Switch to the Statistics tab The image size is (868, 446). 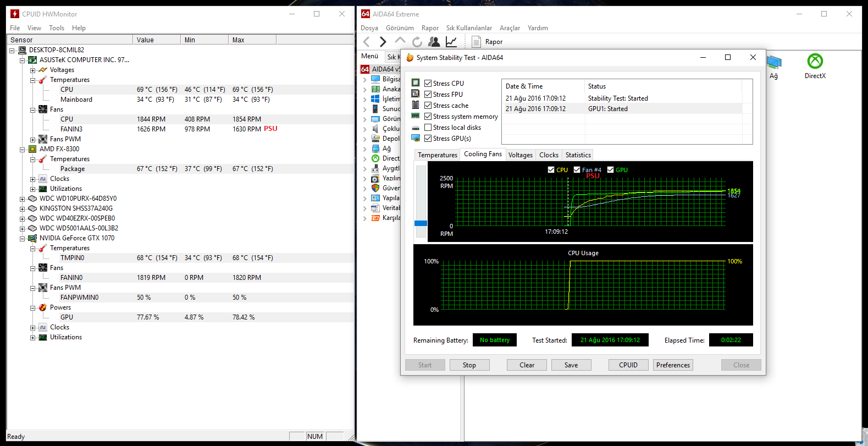coord(578,155)
